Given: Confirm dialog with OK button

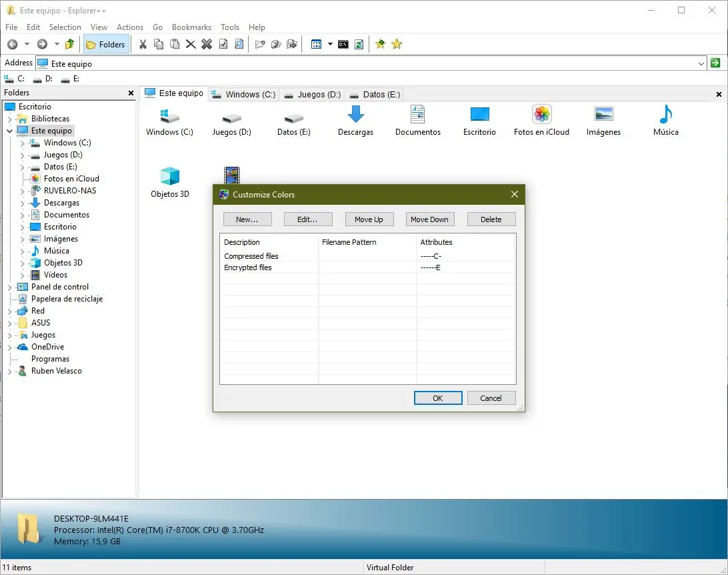Looking at the screenshot, I should point(438,398).
